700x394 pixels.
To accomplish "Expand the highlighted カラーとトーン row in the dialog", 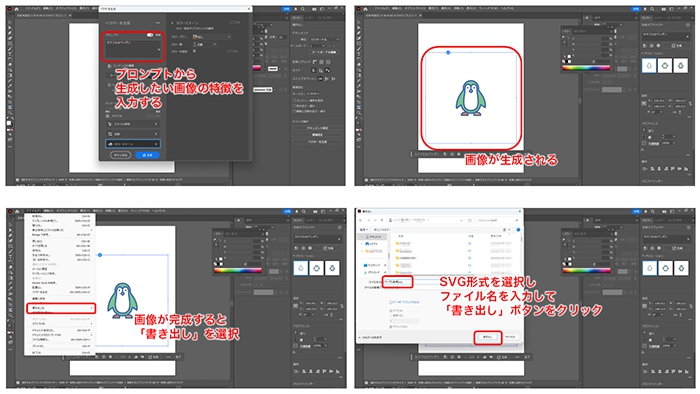I will coord(133,144).
